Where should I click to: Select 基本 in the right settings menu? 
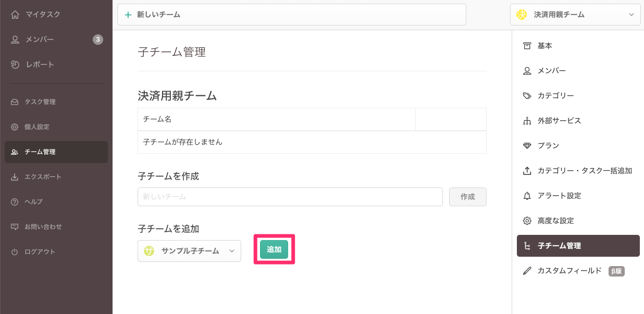point(544,46)
